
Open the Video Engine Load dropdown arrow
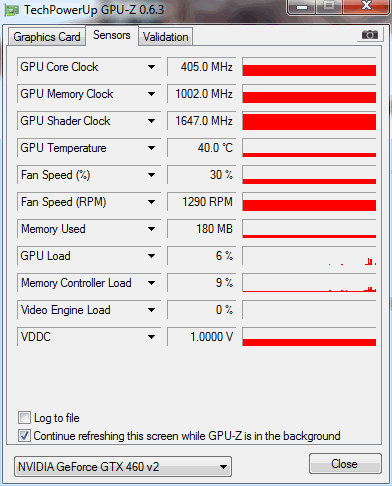click(151, 310)
